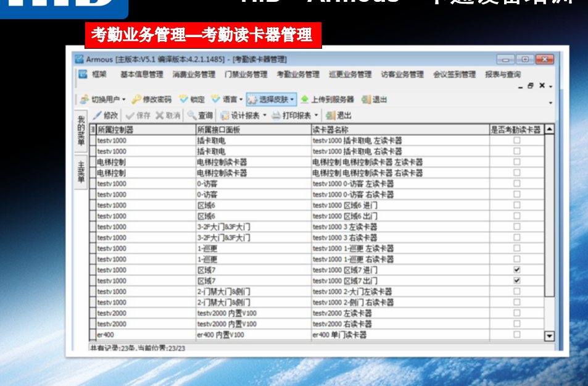
Task: Select the cell testv1000 2-侧门 右读卡器
Action: tap(400, 302)
